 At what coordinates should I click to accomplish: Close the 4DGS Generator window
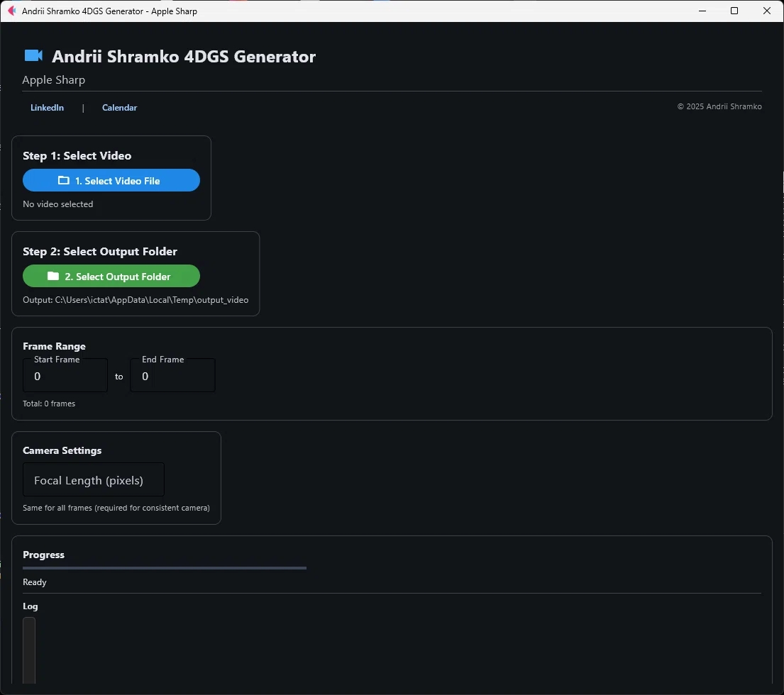click(x=766, y=11)
